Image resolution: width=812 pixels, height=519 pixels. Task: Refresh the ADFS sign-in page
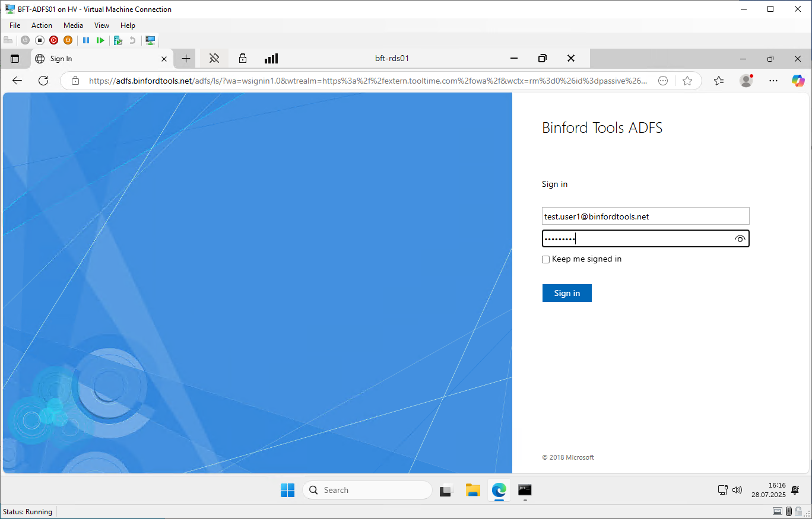point(43,81)
